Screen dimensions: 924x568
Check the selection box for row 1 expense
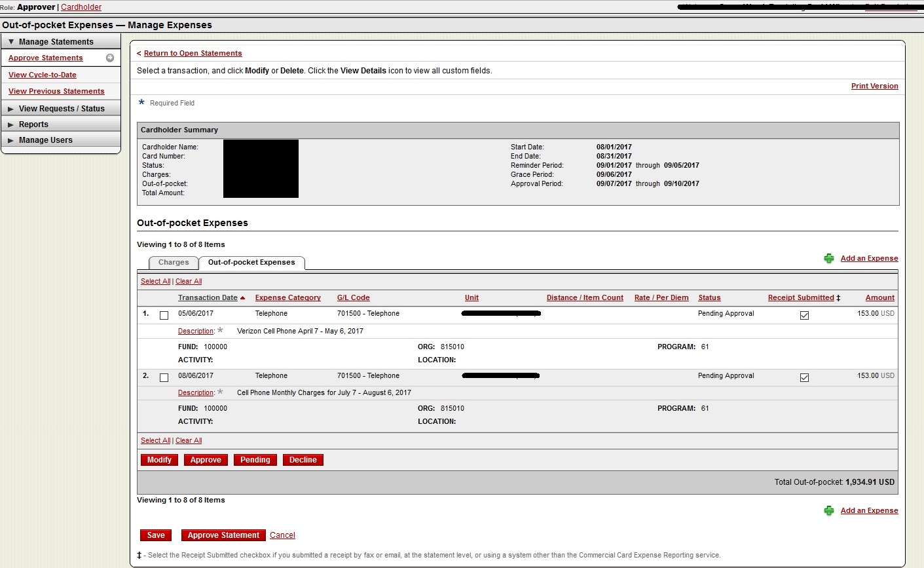click(x=164, y=315)
